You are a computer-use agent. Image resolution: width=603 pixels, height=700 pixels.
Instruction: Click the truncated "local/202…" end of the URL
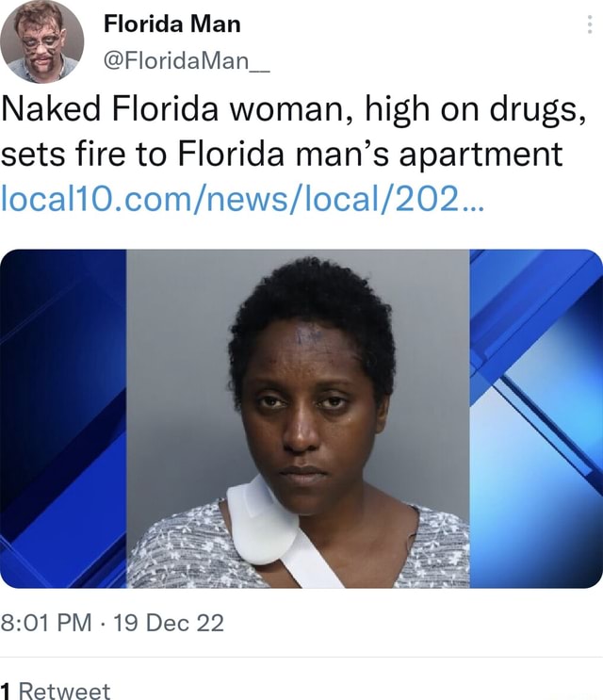(x=394, y=198)
